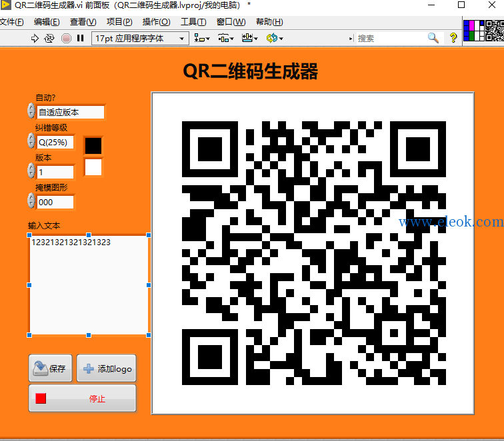Viewport: 504px width, 441px height.
Task: Open the 窗口(W) menu
Action: (231, 22)
